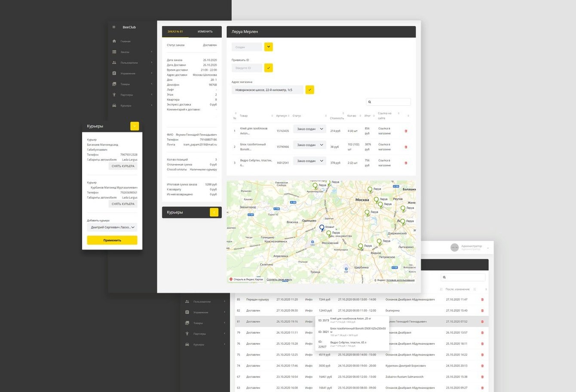Switch to the ИЗМЕНИТЬ tab
Image resolution: width=576 pixels, height=392 pixels.
point(205,31)
